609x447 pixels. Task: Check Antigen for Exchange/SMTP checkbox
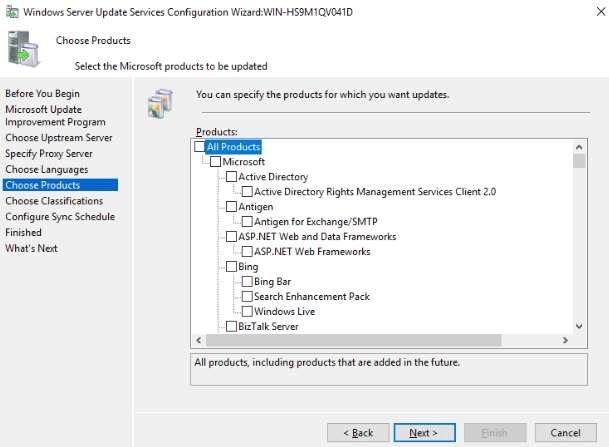click(247, 221)
